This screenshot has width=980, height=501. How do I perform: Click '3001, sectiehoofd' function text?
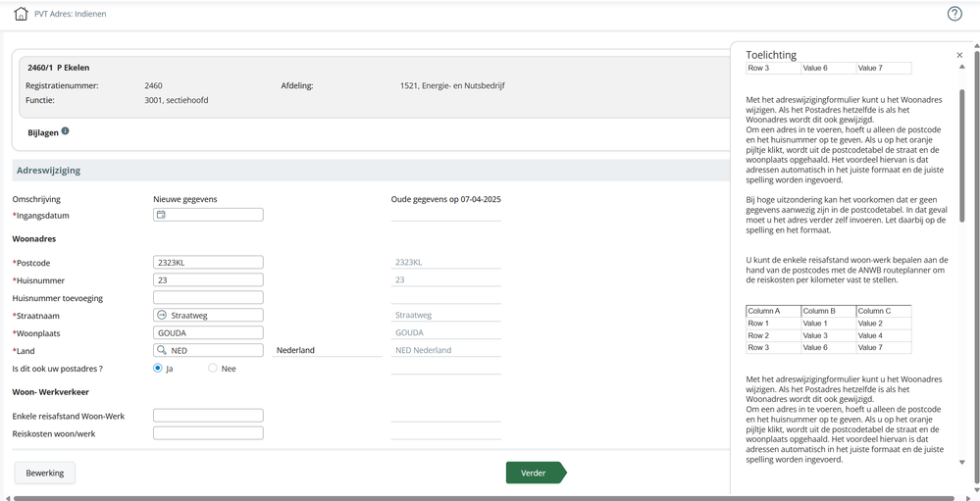[x=177, y=100]
